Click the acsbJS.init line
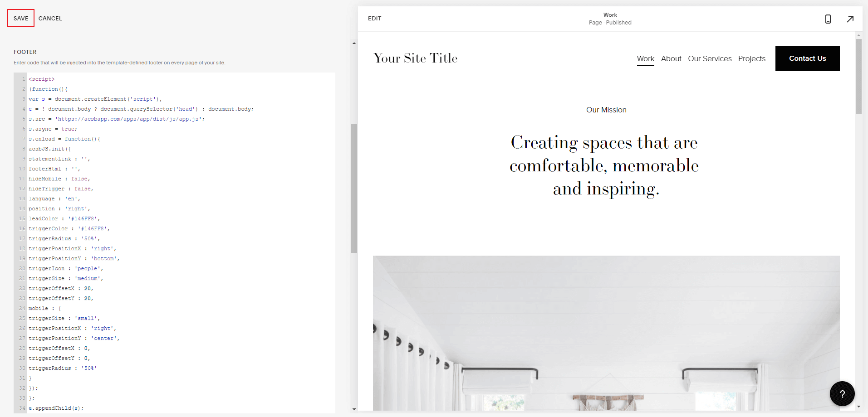The width and height of the screenshot is (868, 417). [x=50, y=149]
